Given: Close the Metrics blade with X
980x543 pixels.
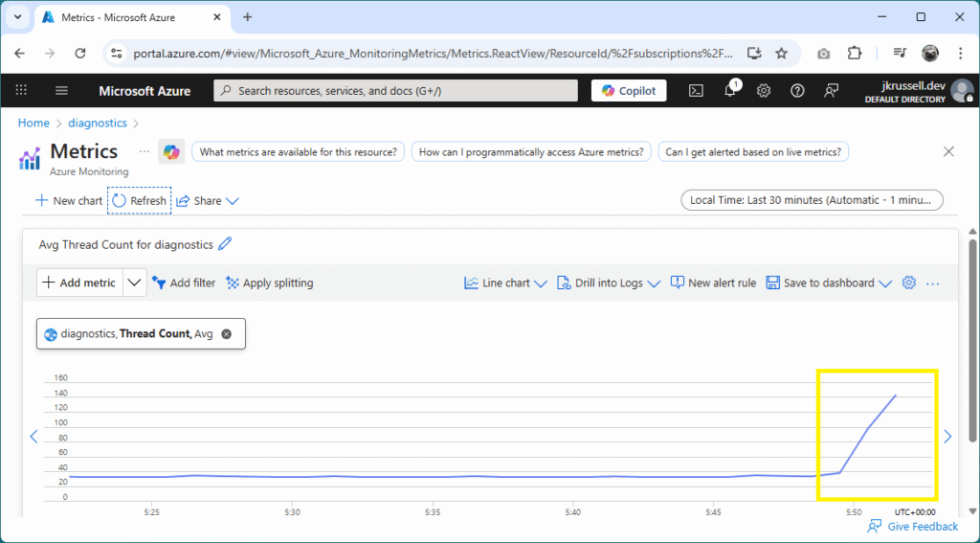Looking at the screenshot, I should coord(948,151).
